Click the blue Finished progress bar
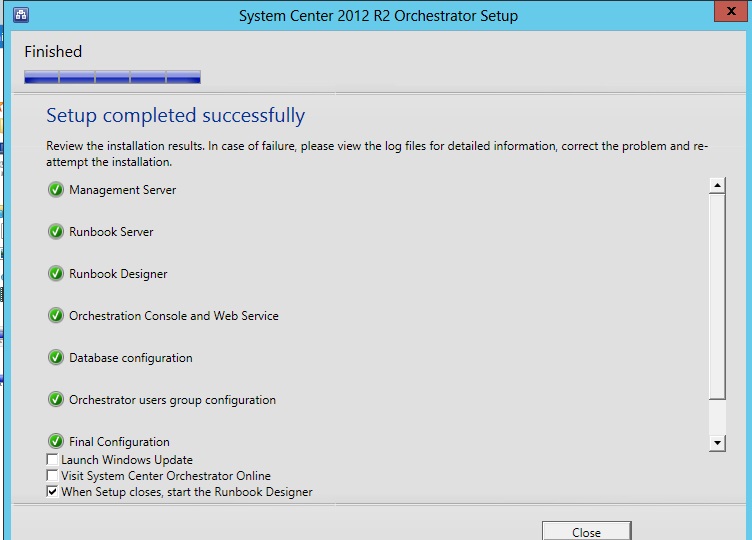The width and height of the screenshot is (752, 540). pyautogui.click(x=112, y=77)
